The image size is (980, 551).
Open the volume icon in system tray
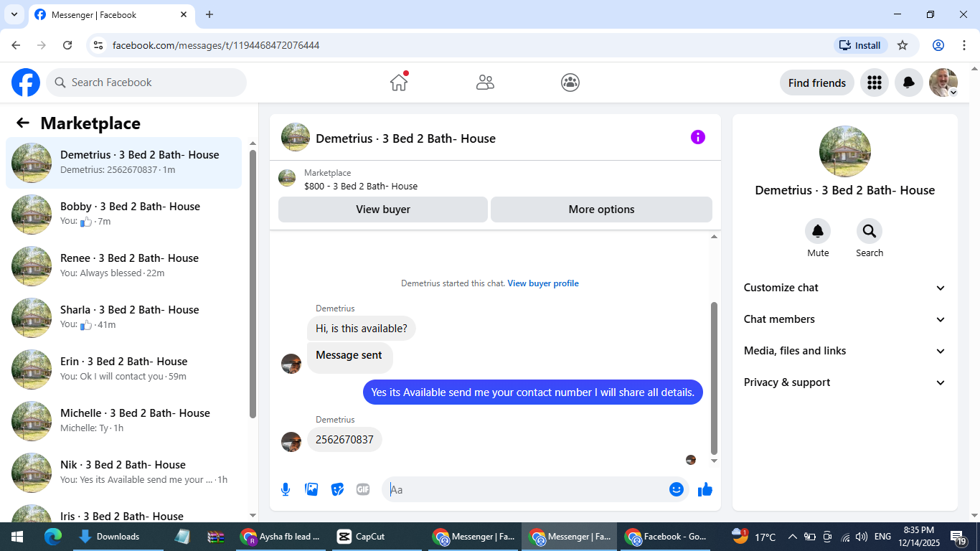click(x=861, y=537)
